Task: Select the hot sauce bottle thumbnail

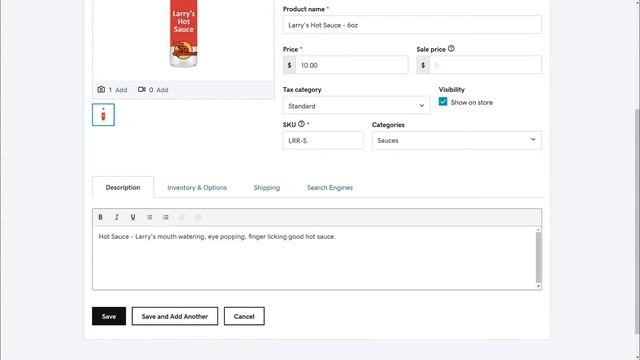Action: coord(103,115)
